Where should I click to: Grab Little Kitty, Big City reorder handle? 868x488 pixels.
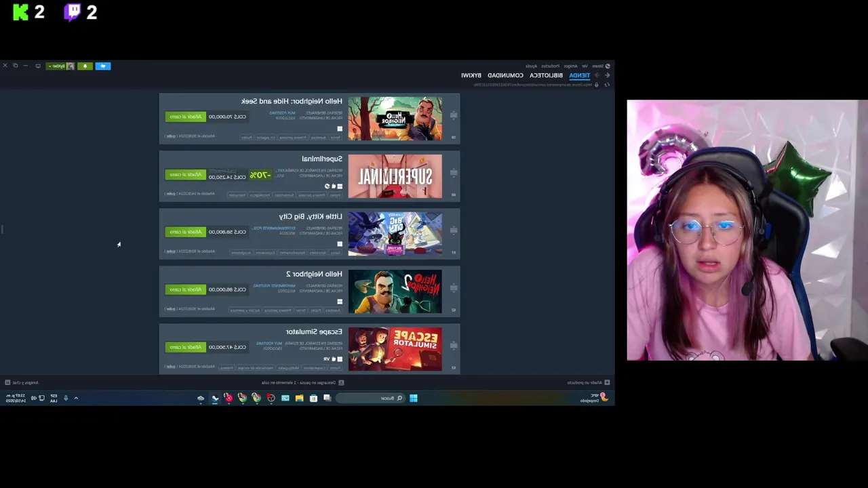pos(453,231)
